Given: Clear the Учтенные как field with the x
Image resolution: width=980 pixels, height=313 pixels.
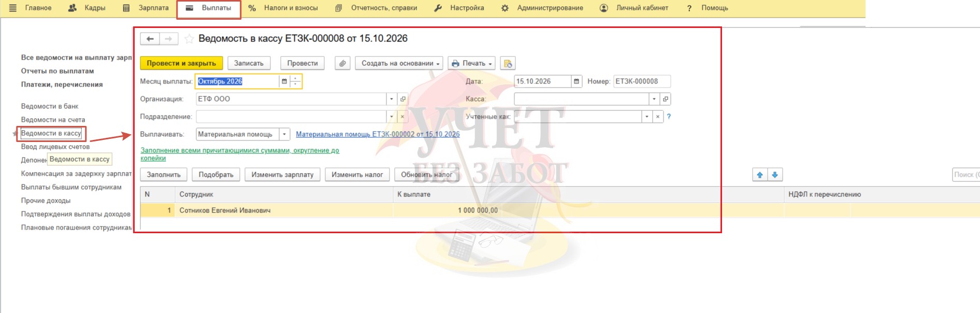Looking at the screenshot, I should click(657, 117).
